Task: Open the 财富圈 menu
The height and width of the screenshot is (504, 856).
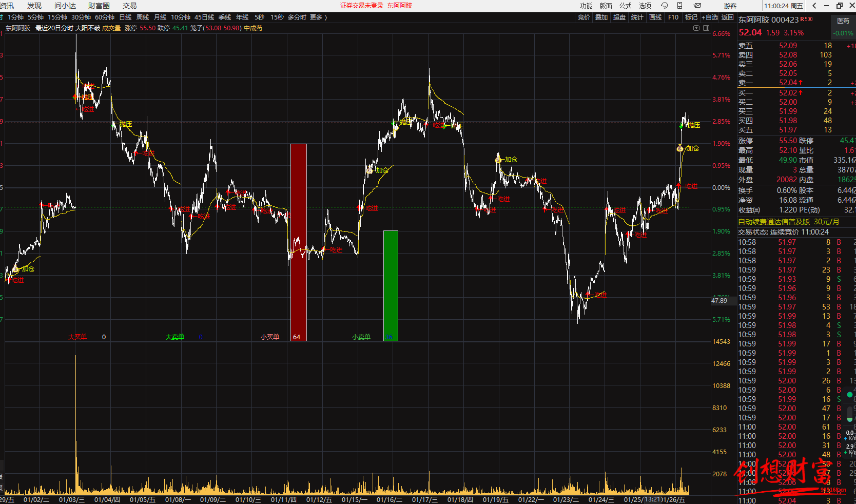Action: pyautogui.click(x=99, y=6)
